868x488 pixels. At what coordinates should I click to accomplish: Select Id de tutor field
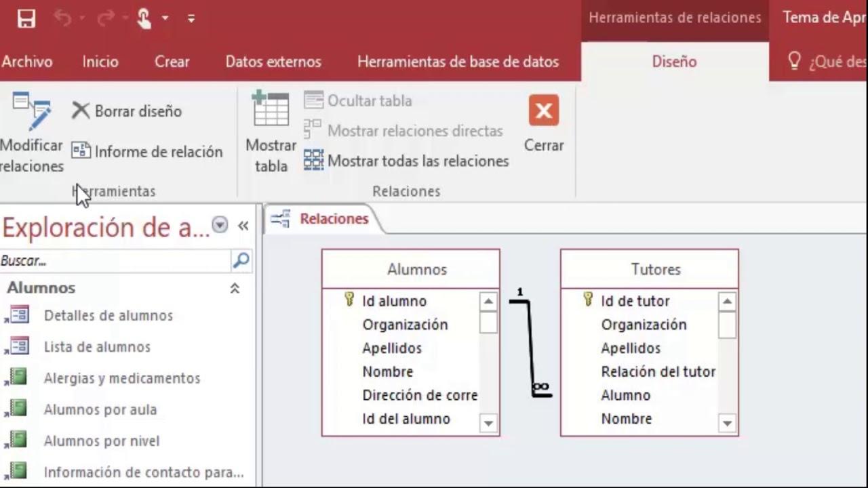(635, 301)
